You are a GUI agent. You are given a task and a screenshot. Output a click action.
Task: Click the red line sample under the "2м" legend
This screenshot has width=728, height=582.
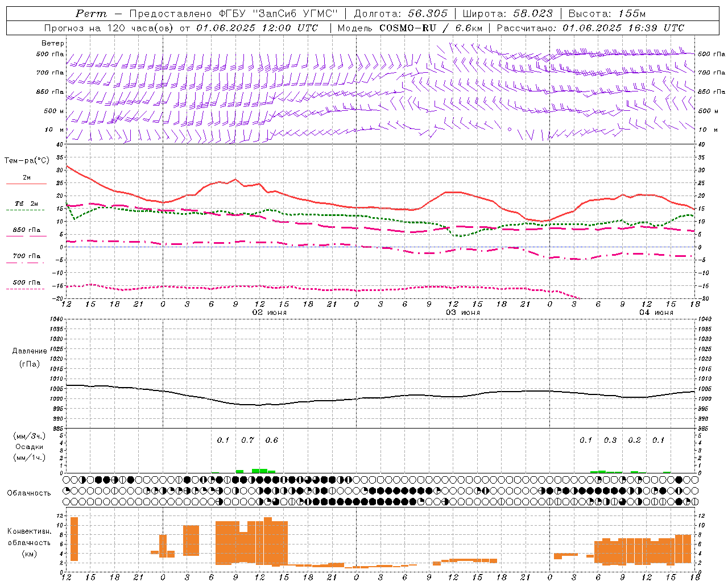(x=26, y=184)
